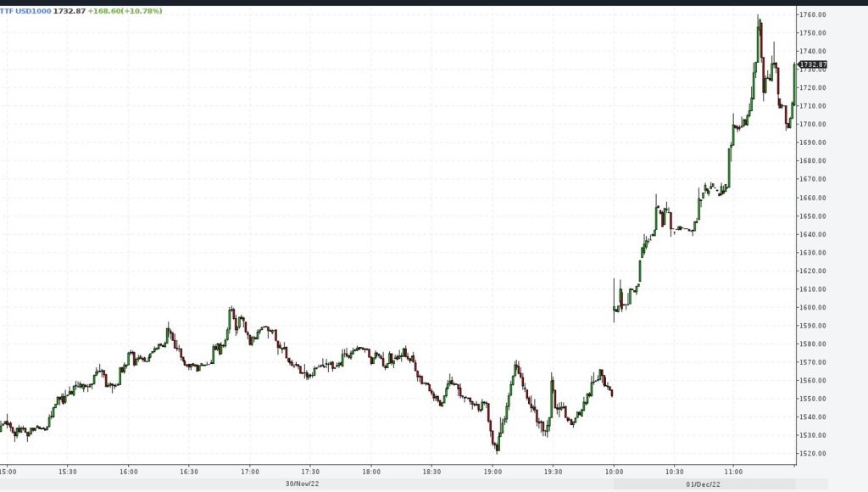Click the 16:00 time axis label
Image resolution: width=868 pixels, height=492 pixels.
click(129, 472)
